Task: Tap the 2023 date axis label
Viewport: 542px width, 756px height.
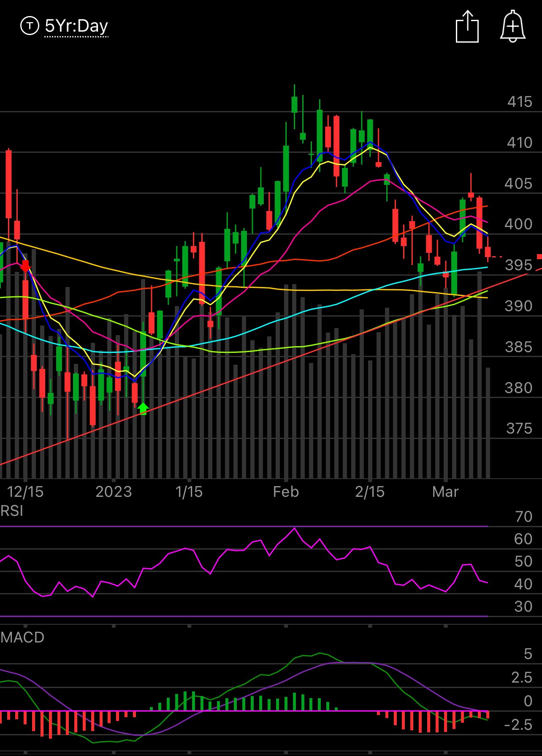Action: pos(114,492)
